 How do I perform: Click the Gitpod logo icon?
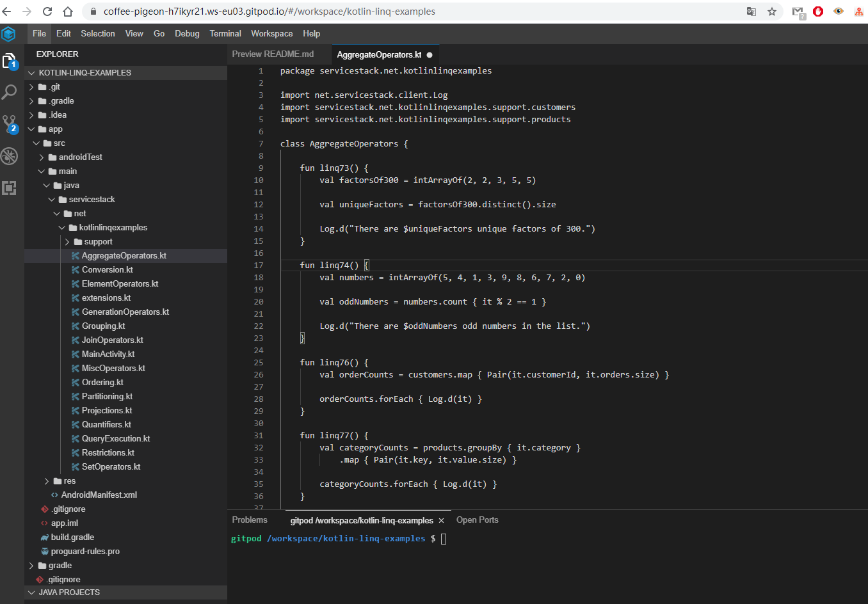pyautogui.click(x=8, y=34)
